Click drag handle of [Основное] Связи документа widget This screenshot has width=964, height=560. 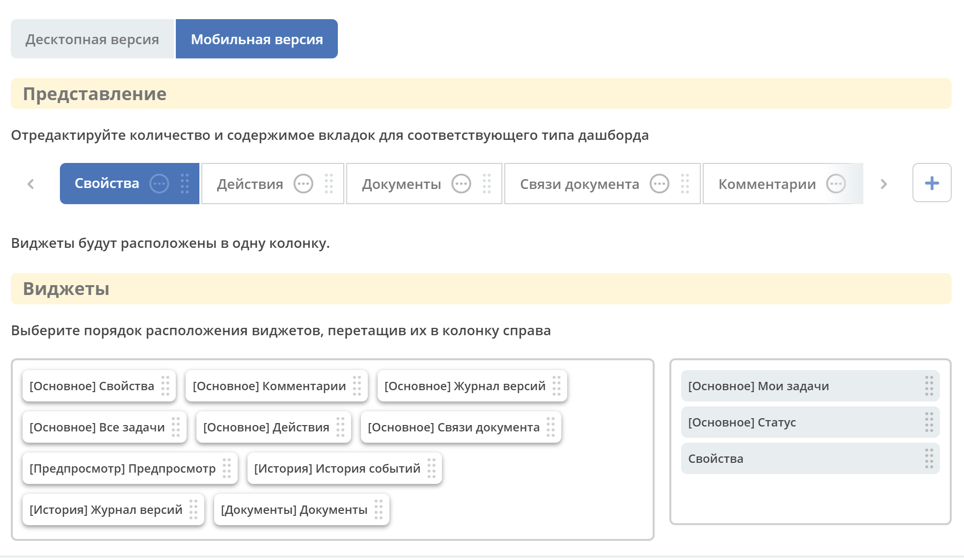[x=551, y=427]
